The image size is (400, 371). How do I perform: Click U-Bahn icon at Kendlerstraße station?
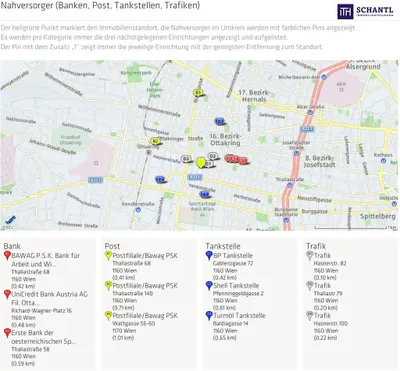138,210
